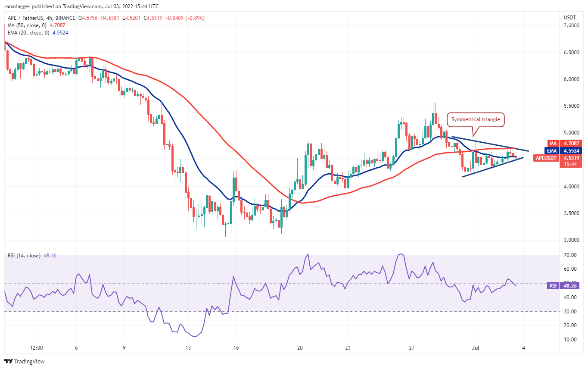Click the APEUSDT 4.5319 price label
The image size is (588, 369).
558,158
